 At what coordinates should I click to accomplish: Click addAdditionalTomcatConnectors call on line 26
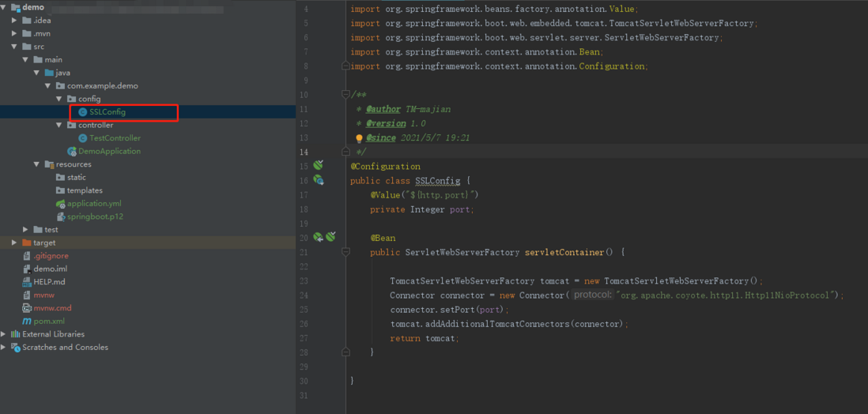tap(509, 325)
